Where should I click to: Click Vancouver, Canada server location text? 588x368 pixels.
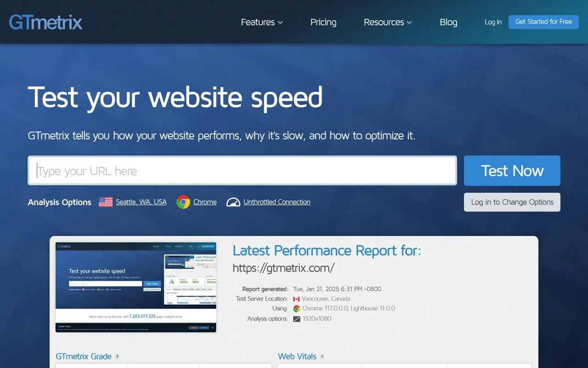tap(326, 299)
